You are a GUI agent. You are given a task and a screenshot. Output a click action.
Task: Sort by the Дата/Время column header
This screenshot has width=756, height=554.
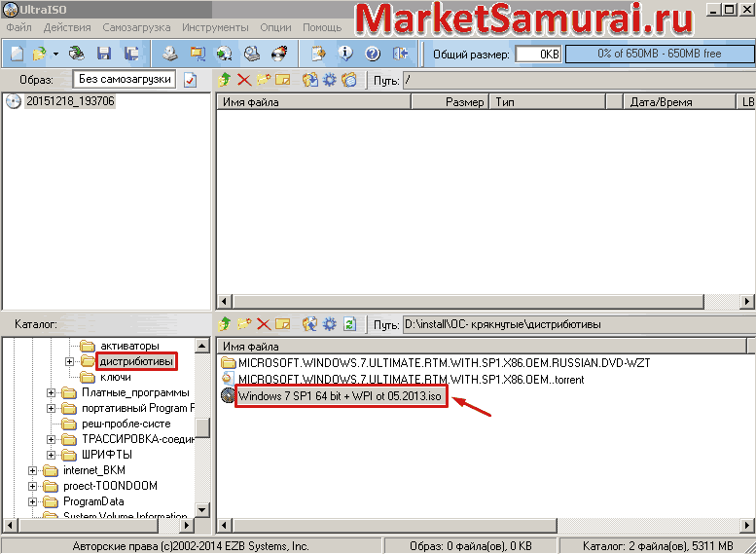(x=679, y=102)
